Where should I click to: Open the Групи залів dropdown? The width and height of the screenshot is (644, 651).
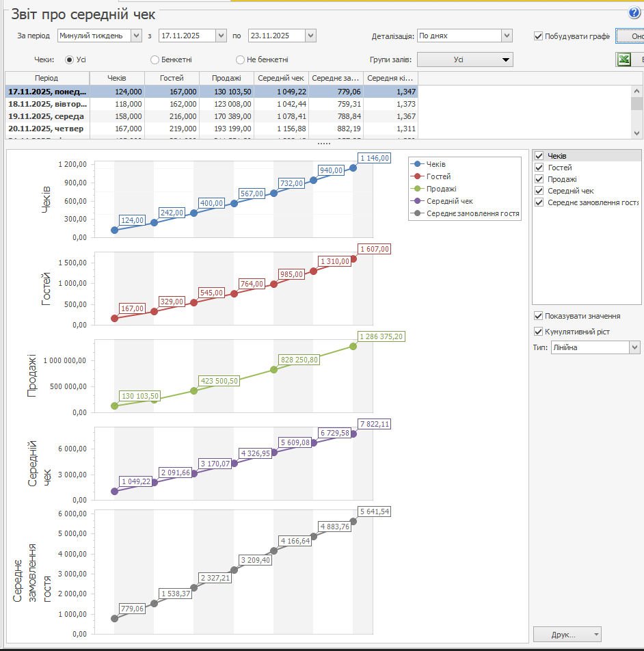506,60
